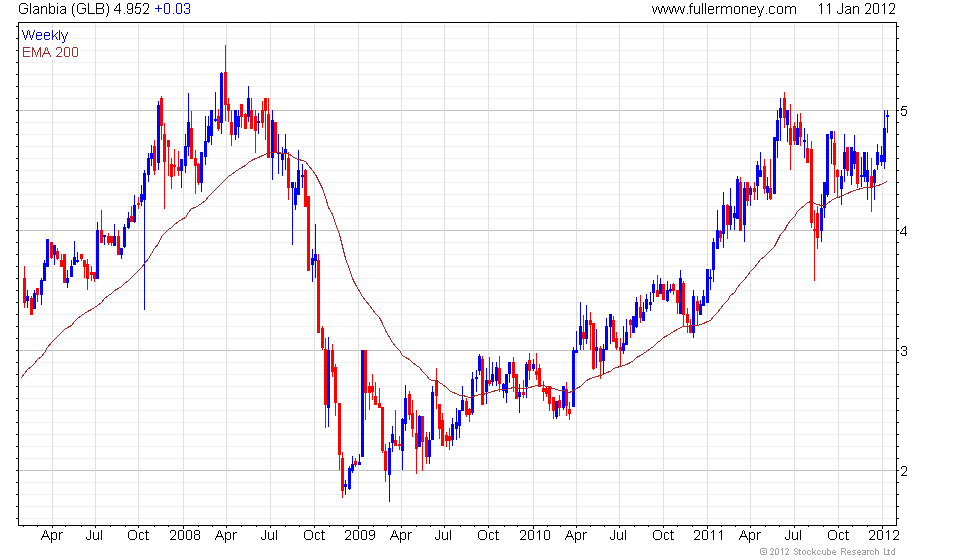Click the Oct label right before 2011
The image size is (980, 560).
pyautogui.click(x=663, y=536)
